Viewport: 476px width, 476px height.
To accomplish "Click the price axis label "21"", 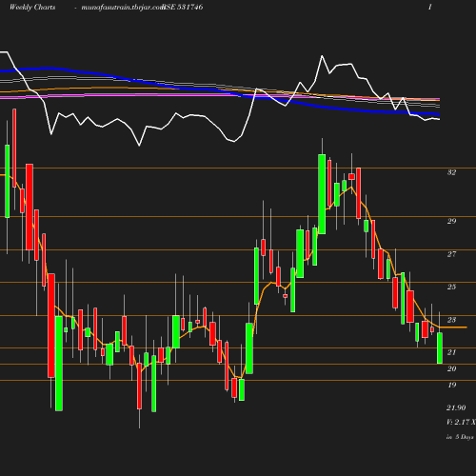I will (451, 352).
